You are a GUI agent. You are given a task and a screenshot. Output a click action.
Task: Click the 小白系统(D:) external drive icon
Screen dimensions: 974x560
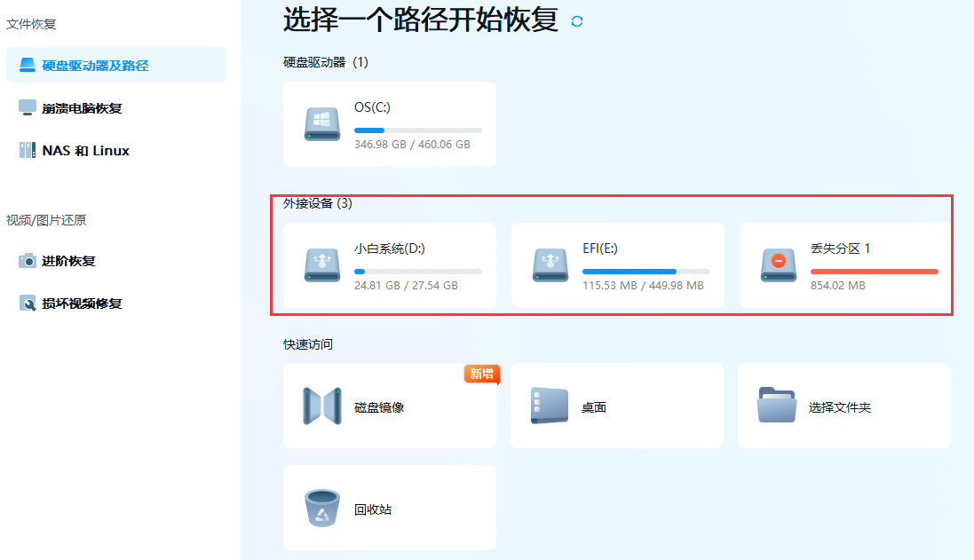point(321,264)
